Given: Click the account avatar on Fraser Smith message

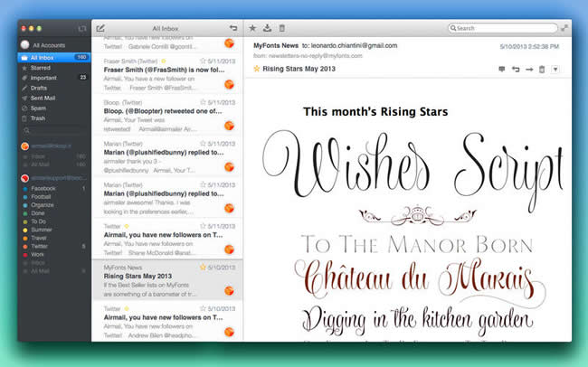Looking at the screenshot, I should [229, 84].
